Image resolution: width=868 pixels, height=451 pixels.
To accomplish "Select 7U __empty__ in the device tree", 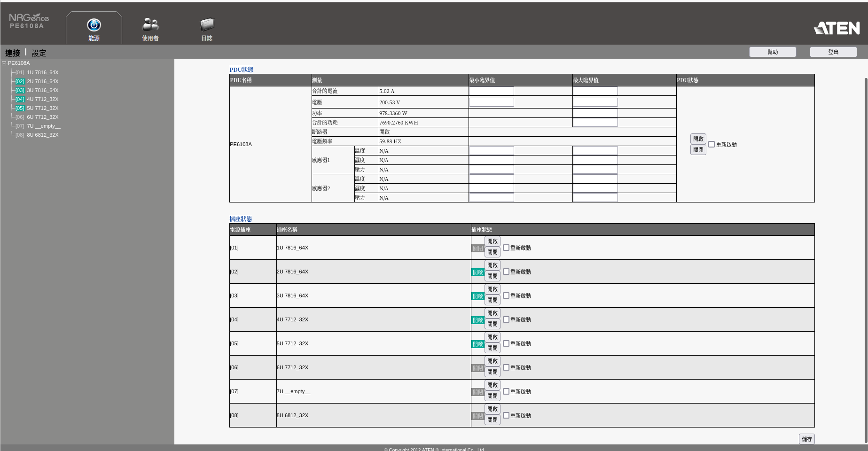I will pyautogui.click(x=43, y=126).
